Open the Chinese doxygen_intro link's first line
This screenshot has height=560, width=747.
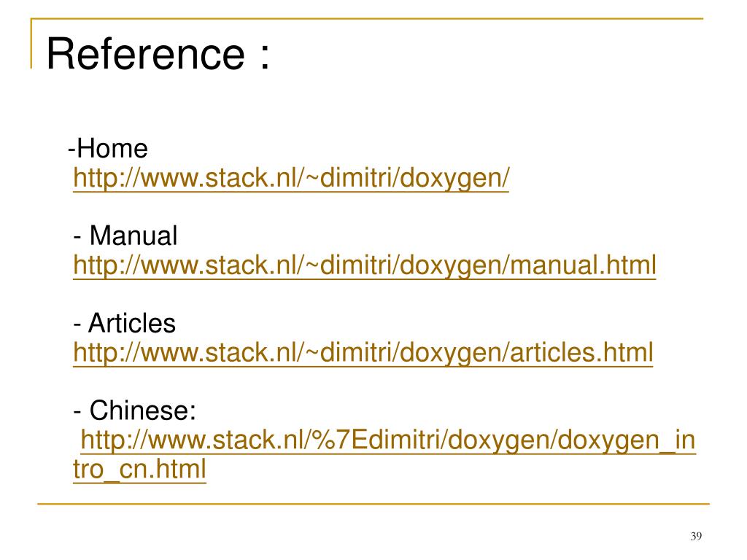coord(388,440)
